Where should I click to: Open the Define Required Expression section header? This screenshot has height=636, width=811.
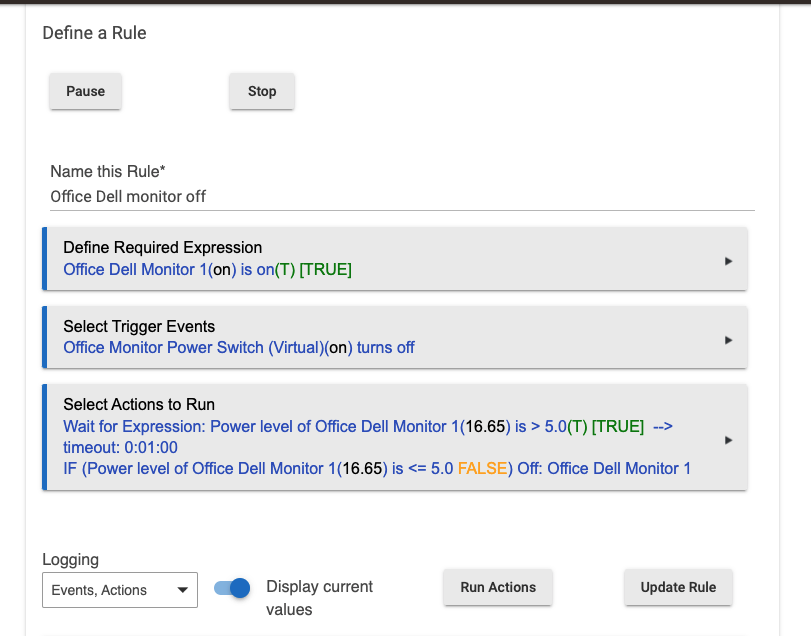(162, 247)
